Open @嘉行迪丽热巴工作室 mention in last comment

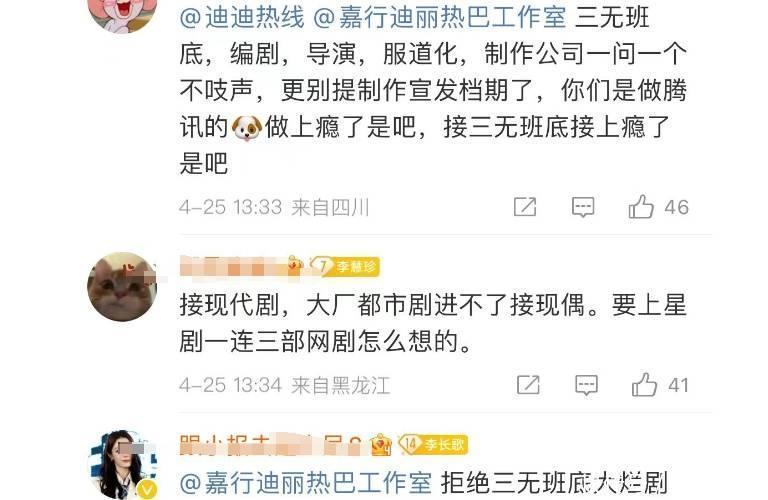[306, 483]
